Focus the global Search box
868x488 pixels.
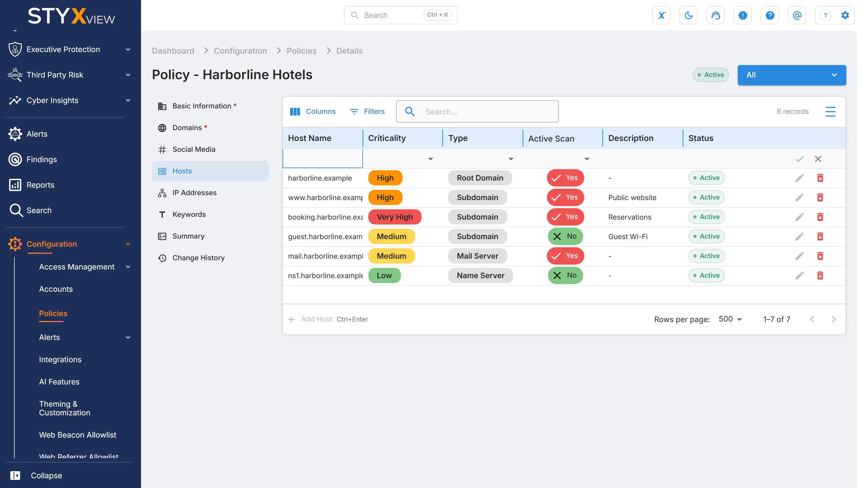[400, 15]
